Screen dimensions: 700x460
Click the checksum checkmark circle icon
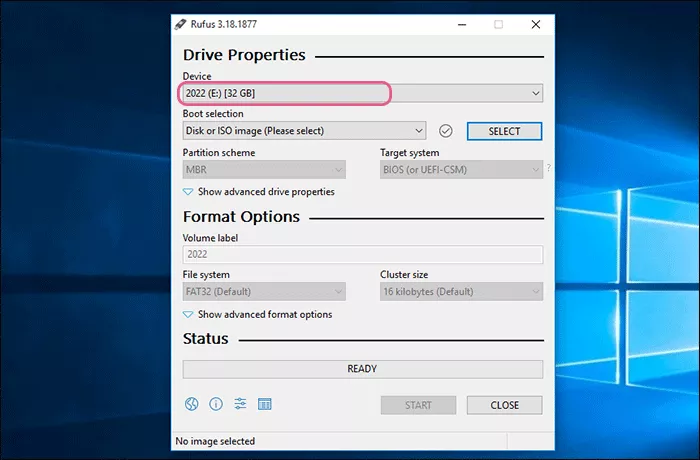(446, 131)
